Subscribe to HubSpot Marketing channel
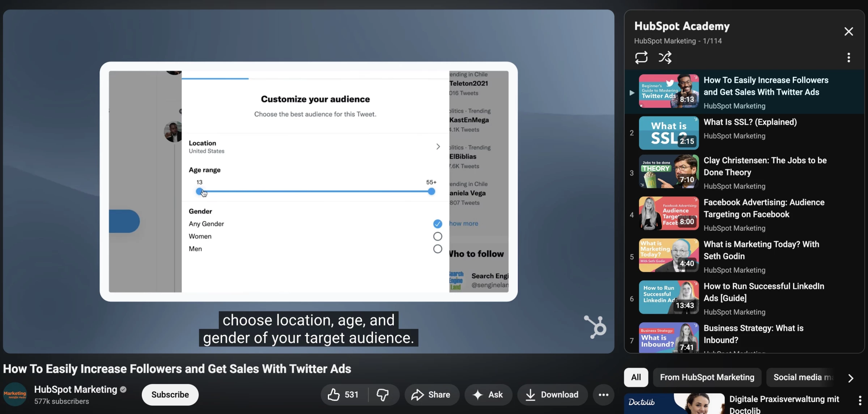This screenshot has width=868, height=414. coord(170,394)
